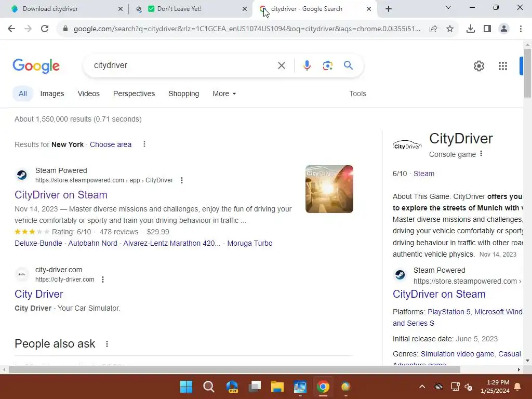Select Shopping search filter
The height and width of the screenshot is (399, 532).
point(183,94)
